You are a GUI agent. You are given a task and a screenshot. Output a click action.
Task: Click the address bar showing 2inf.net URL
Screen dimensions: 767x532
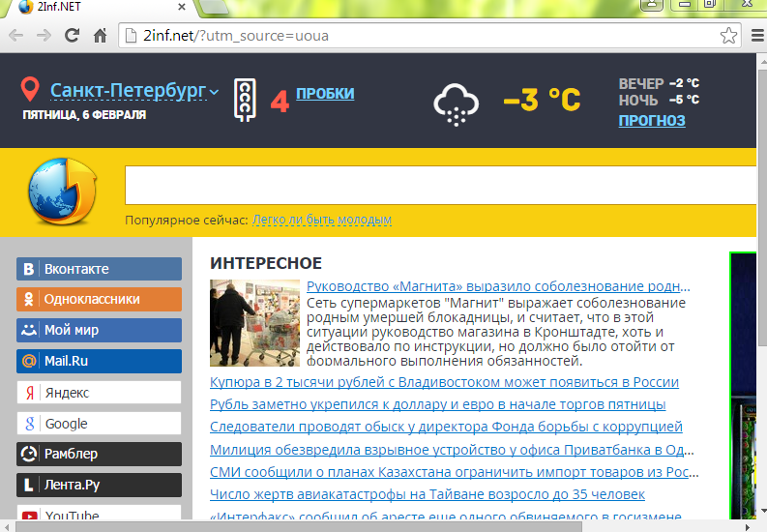[x=429, y=36]
